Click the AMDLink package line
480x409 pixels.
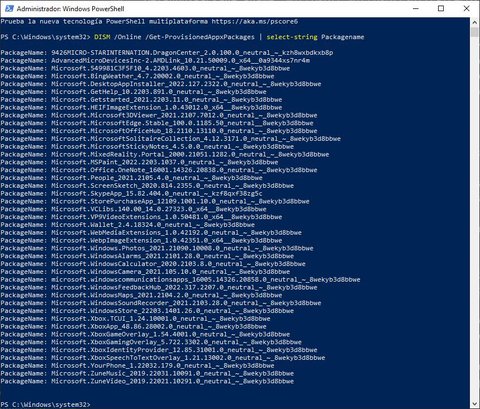click(155, 61)
